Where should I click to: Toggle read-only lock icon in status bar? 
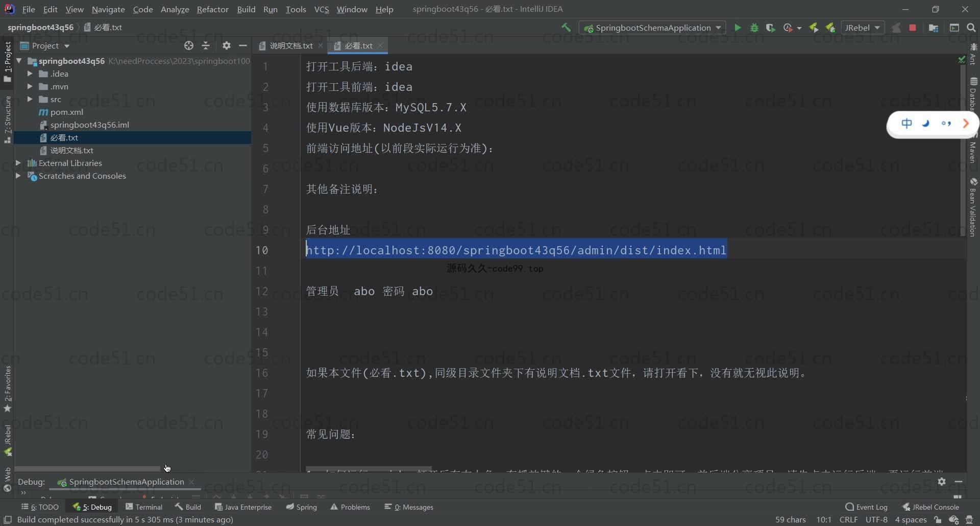tap(938, 519)
